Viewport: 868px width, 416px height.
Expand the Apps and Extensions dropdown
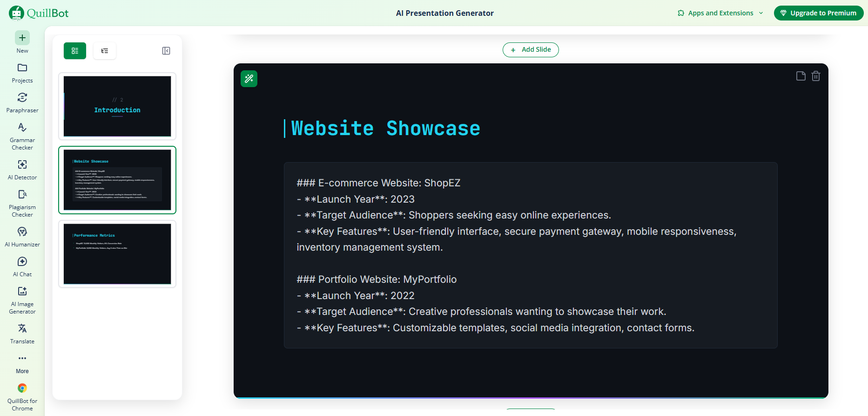pyautogui.click(x=720, y=13)
